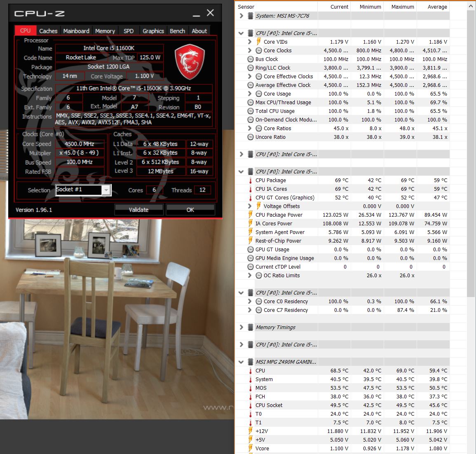This screenshot has height=454, width=476.
Task: Click the thermometer icon beside MOS
Action: [x=251, y=388]
